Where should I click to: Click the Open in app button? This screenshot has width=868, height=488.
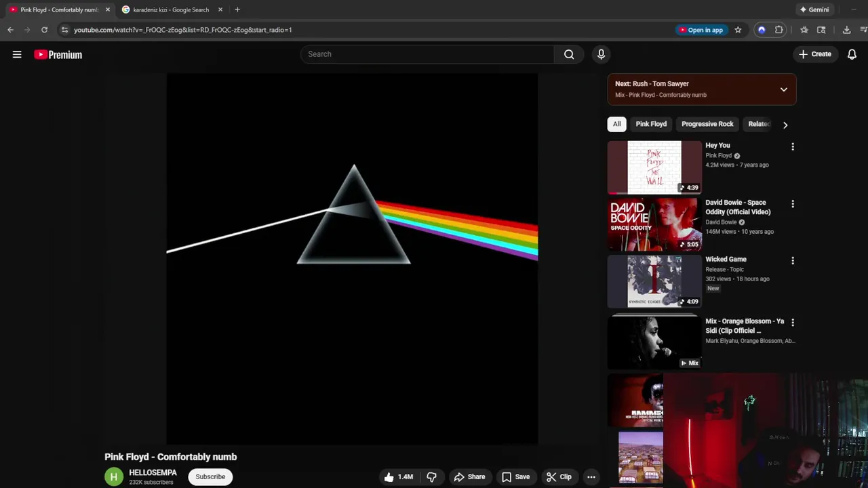(x=701, y=30)
